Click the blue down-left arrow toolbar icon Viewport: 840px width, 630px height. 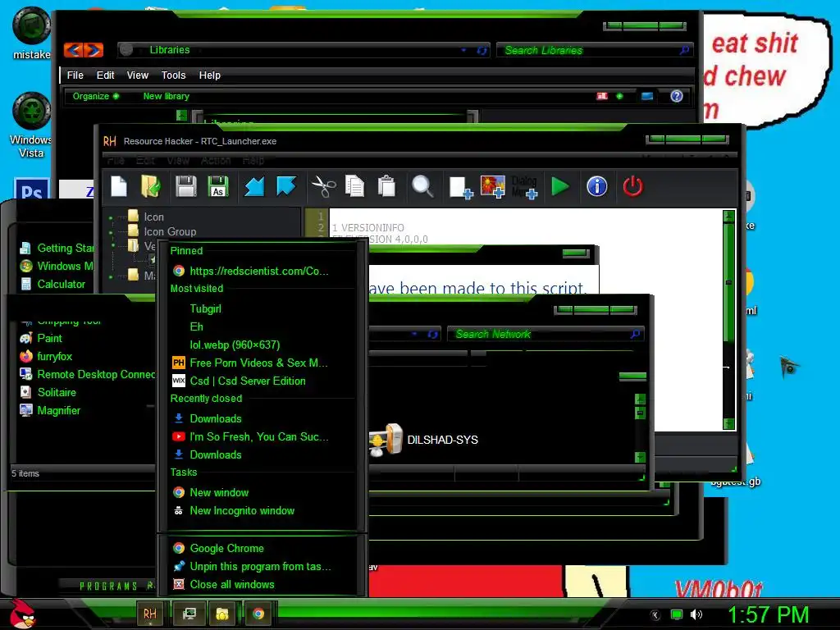(254, 186)
